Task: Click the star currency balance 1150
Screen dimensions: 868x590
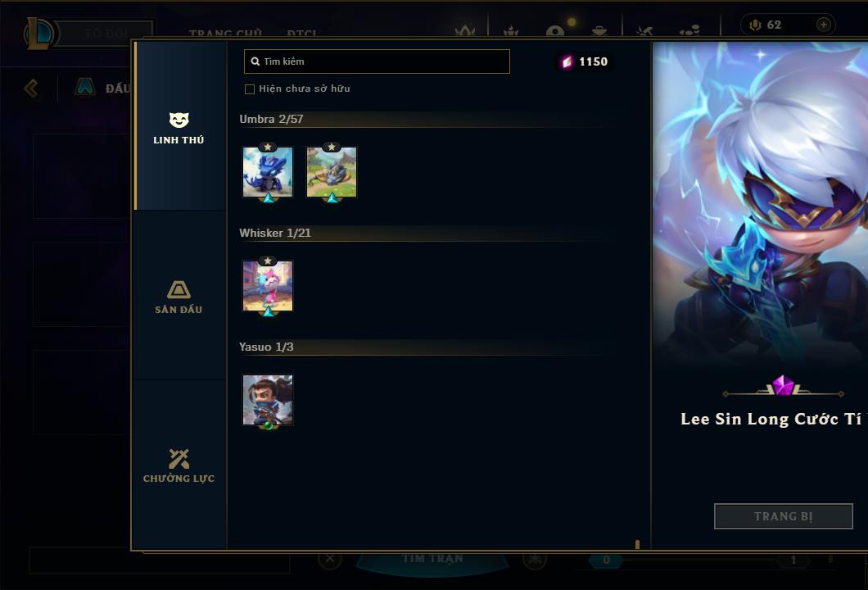Action: tap(585, 61)
